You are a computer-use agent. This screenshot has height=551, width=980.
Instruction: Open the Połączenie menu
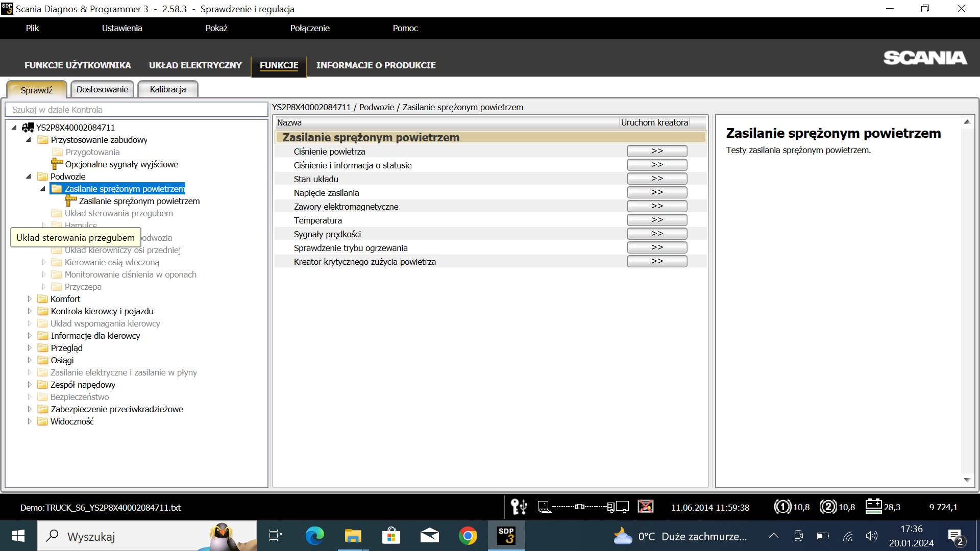pos(310,29)
